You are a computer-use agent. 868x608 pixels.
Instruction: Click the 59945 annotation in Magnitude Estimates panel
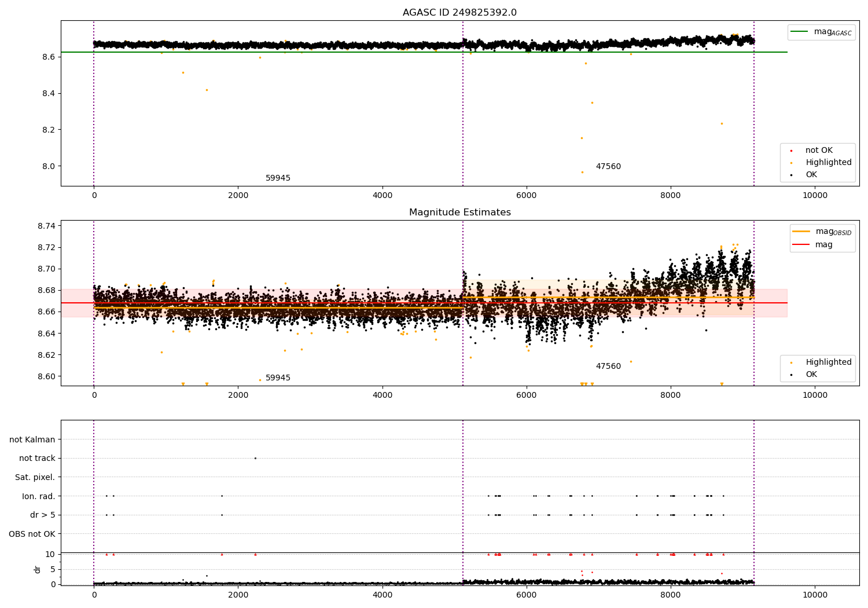pos(278,378)
